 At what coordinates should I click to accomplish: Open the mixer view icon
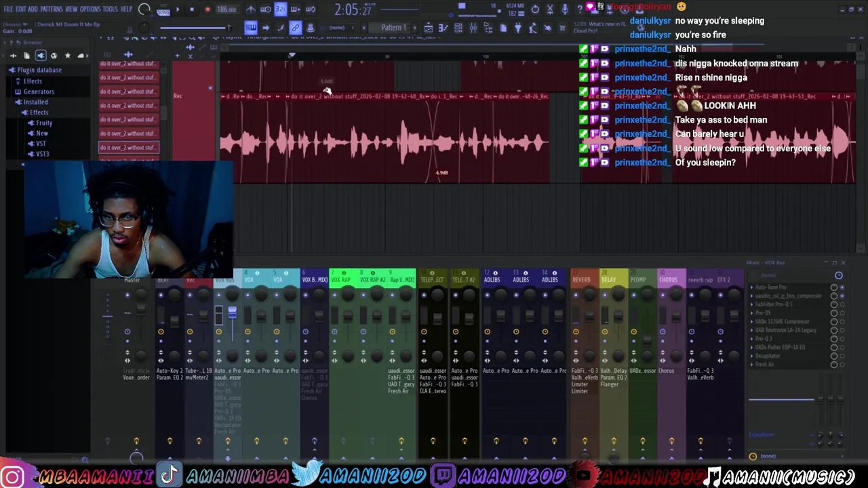click(x=473, y=28)
